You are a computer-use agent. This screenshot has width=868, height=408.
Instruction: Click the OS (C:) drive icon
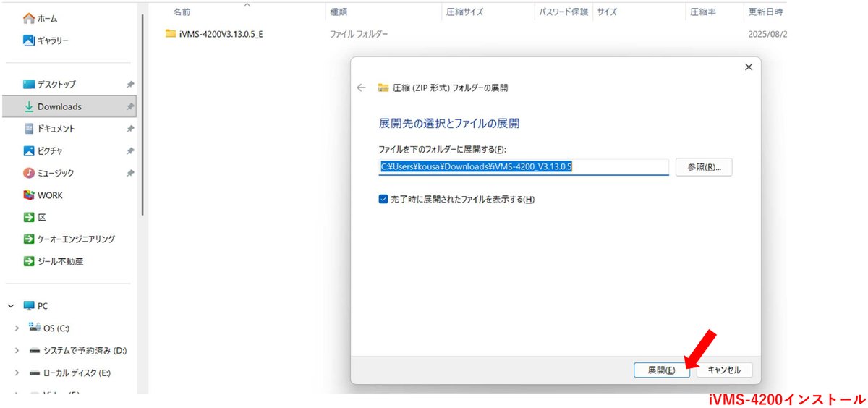(35, 328)
